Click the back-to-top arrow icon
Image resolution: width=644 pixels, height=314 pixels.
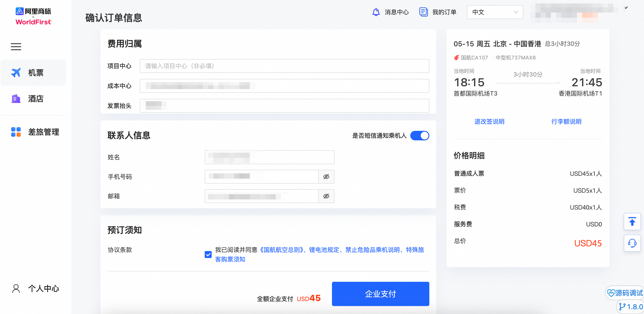[x=632, y=222]
